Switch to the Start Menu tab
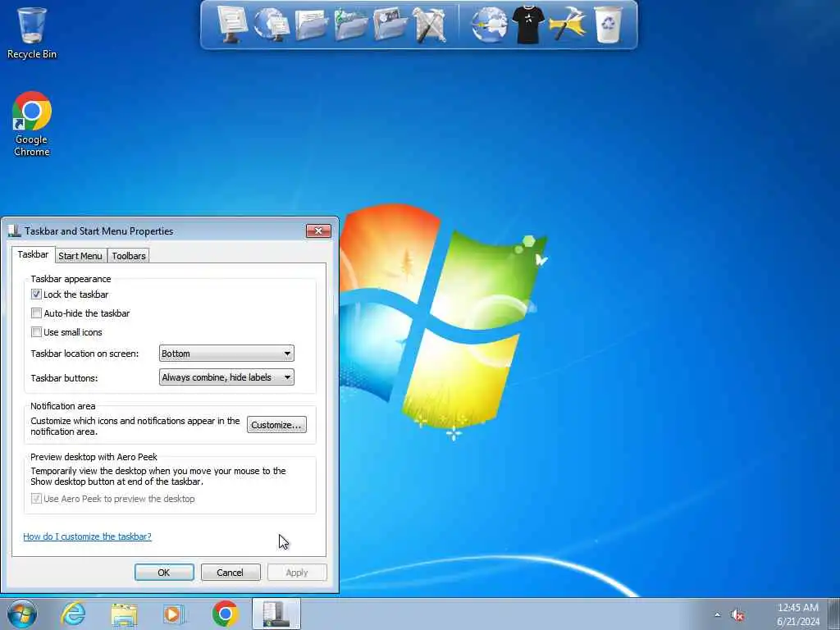Screen dimensions: 840x630 [x=80, y=256]
